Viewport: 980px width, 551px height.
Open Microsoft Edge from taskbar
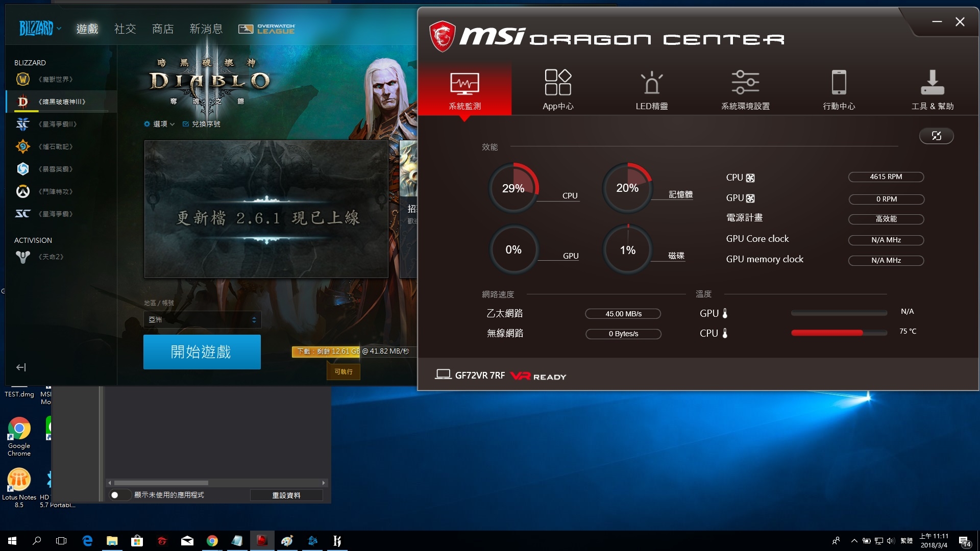point(87,541)
